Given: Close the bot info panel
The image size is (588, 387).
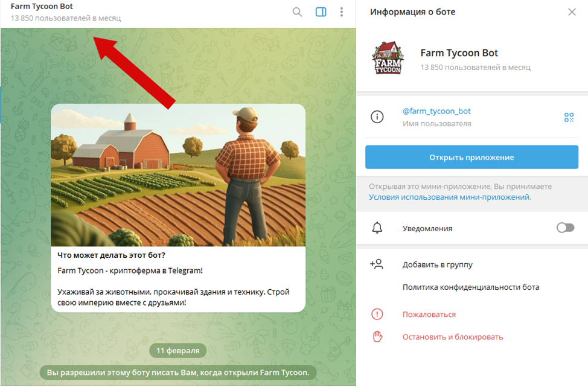Looking at the screenshot, I should coord(572,12).
